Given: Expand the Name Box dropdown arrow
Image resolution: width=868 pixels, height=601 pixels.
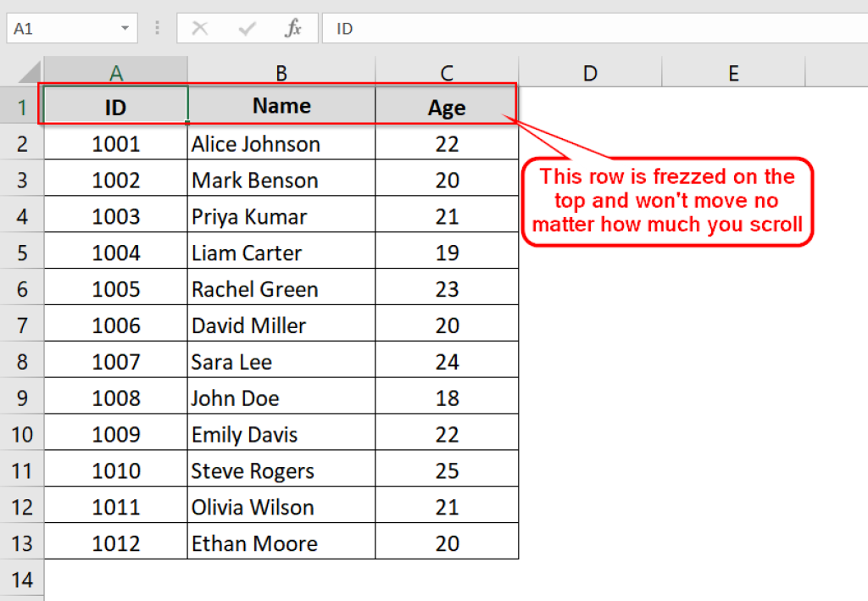Looking at the screenshot, I should [x=125, y=28].
